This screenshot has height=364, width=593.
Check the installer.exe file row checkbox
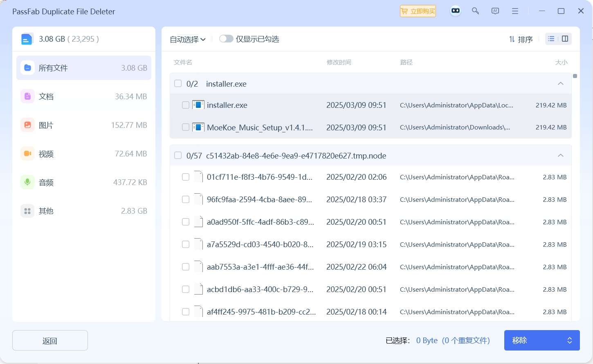[x=186, y=105]
